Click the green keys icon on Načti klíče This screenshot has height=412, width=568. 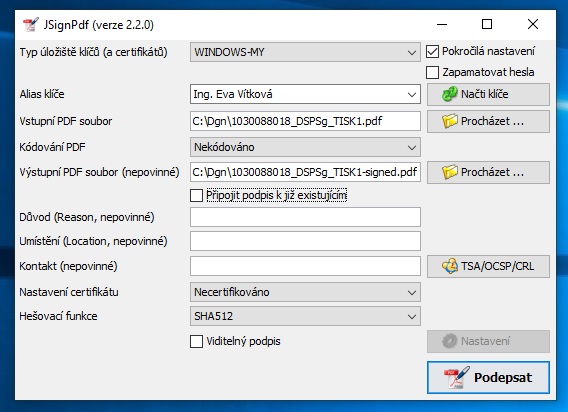pos(450,94)
